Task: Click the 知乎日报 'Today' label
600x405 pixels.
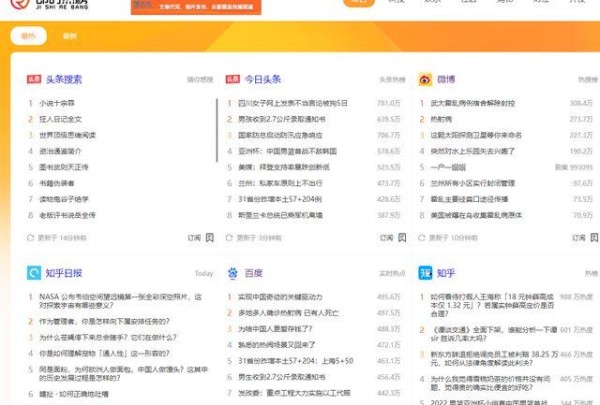Action: coord(204,273)
